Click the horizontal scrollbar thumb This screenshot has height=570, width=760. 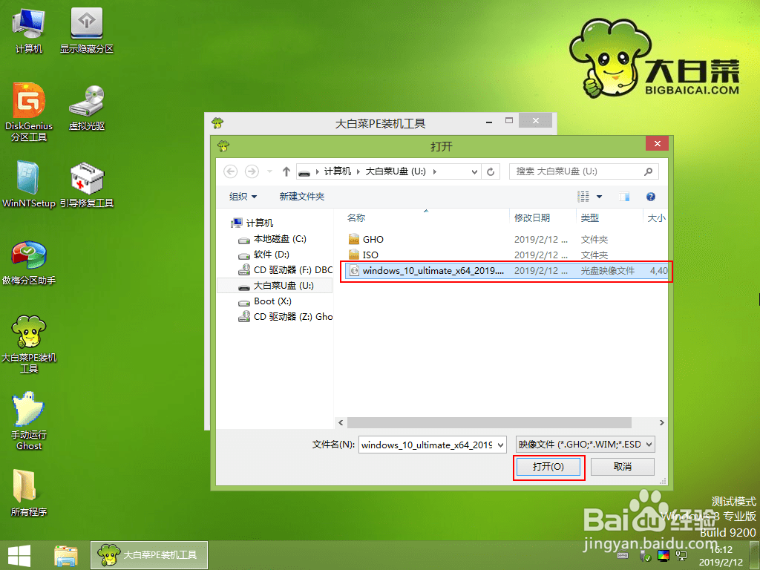click(x=489, y=423)
